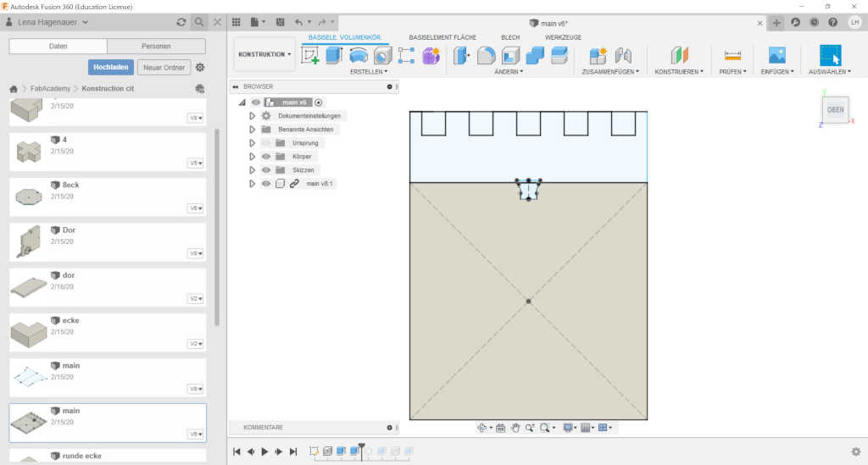Expand the Dokumenteinstellungen tree node
This screenshot has width=868, height=465.
[x=252, y=115]
